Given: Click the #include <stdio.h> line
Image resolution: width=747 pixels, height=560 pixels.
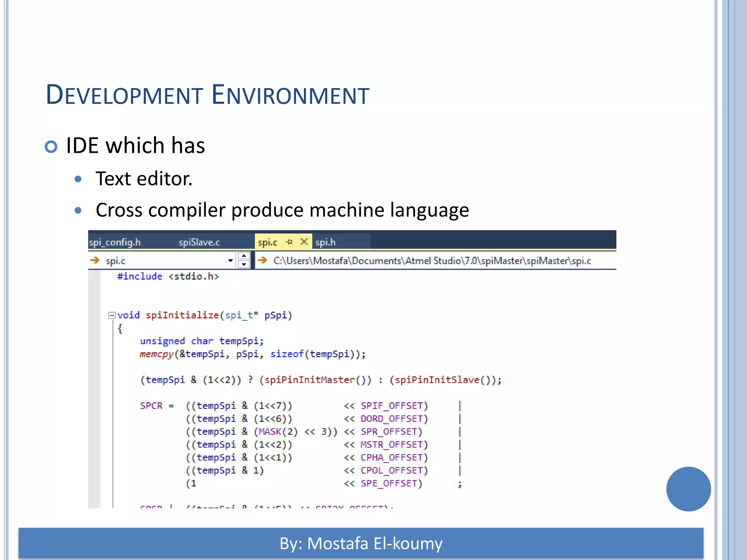Looking at the screenshot, I should [168, 276].
